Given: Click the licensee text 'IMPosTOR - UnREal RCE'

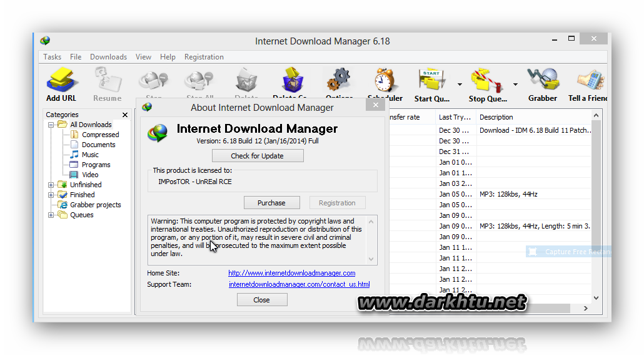Looking at the screenshot, I should pos(195,182).
